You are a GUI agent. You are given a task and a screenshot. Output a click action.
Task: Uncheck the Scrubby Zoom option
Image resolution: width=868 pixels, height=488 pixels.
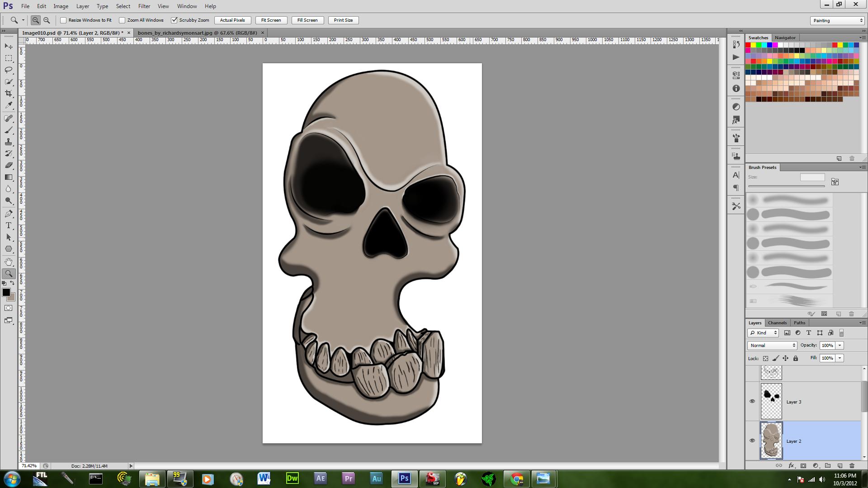pyautogui.click(x=174, y=20)
